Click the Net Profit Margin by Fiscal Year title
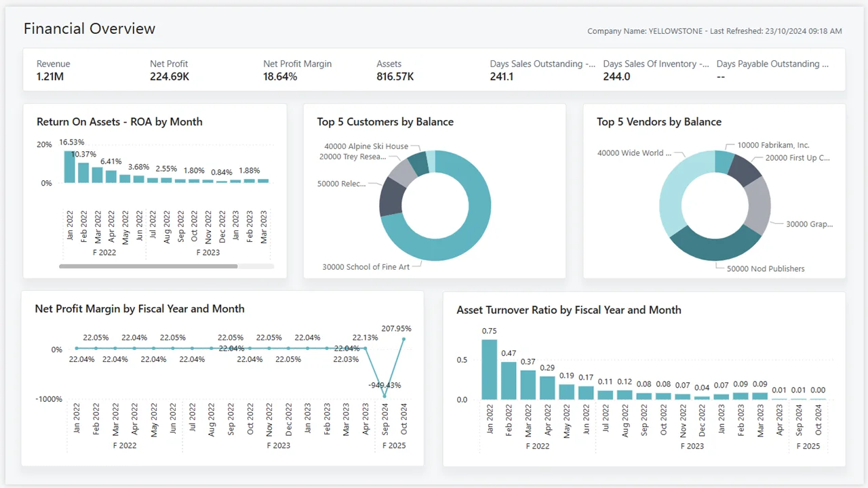 tap(140, 309)
